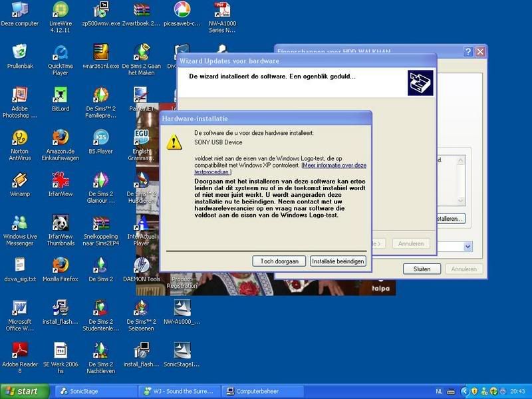This screenshot has height=399, width=532.
Task: Select the Adobe Reader 8 shortcut
Action: [20, 358]
